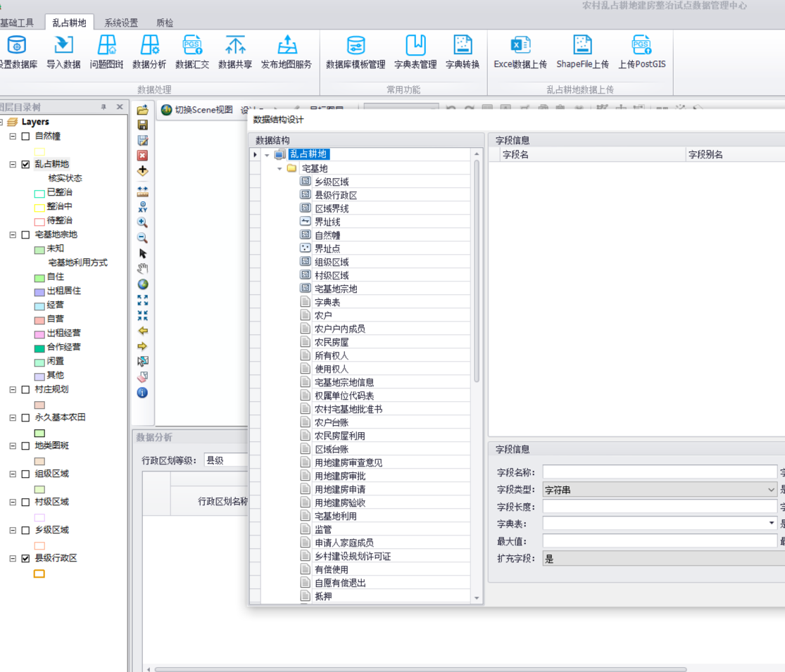Open the 质检 ribbon tab
785x672 pixels.
tap(165, 23)
